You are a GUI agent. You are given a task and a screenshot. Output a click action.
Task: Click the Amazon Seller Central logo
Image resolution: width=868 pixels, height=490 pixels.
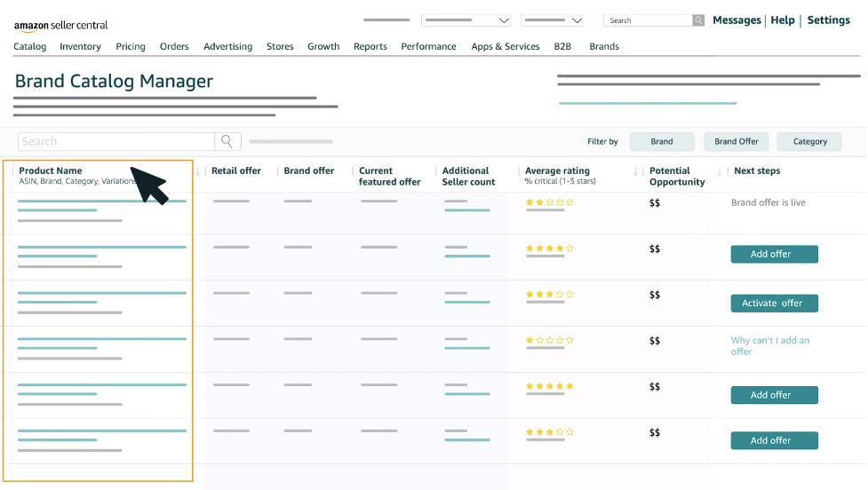pyautogui.click(x=60, y=26)
